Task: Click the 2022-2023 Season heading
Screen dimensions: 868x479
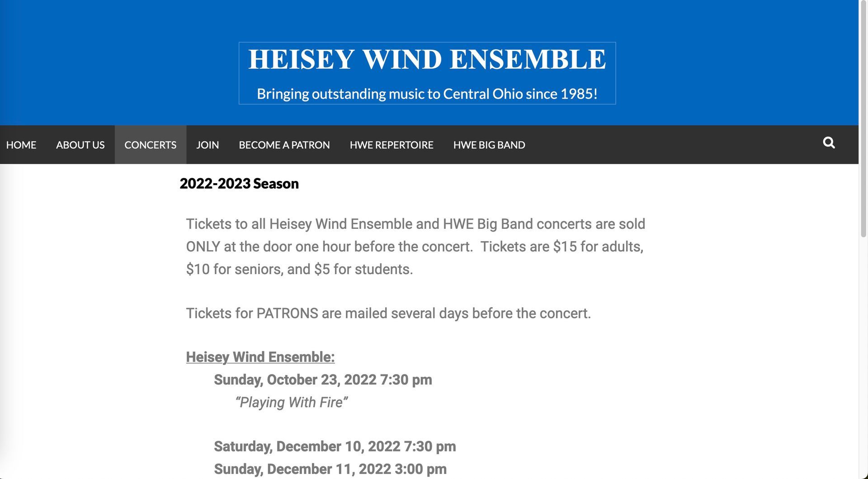Action: tap(239, 184)
